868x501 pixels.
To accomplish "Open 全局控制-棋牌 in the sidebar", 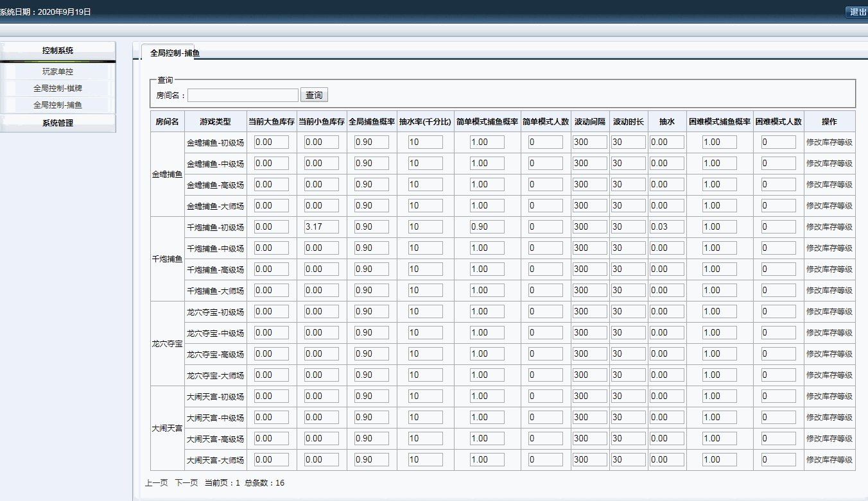I will tap(58, 89).
